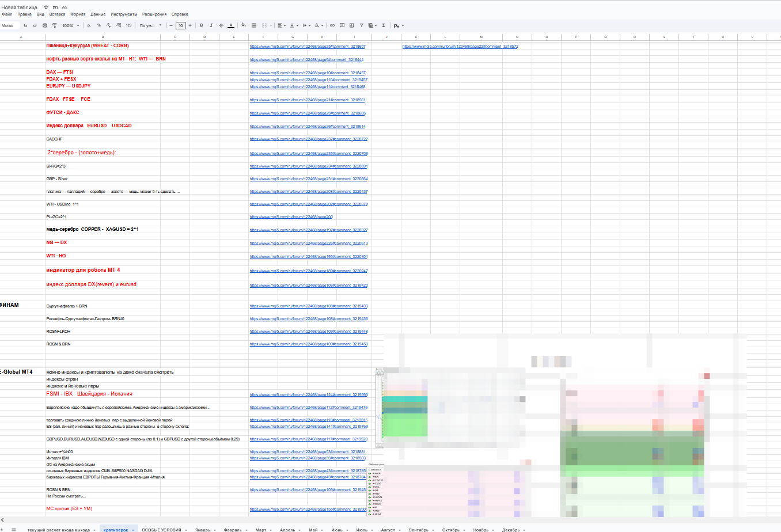Open the cell borders tool

[254, 25]
